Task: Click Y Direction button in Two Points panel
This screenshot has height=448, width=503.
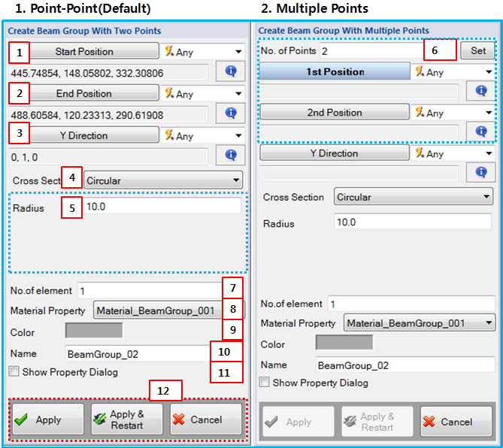Action: coord(84,135)
